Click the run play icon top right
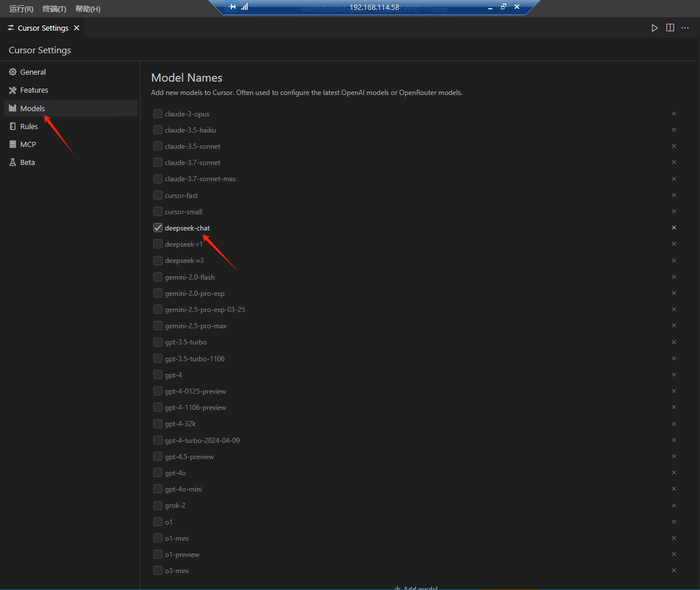Screen dimensions: 700x590 pos(654,28)
